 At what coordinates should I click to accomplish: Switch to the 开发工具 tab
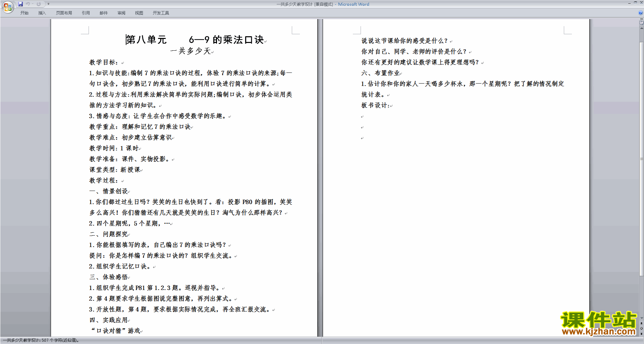pyautogui.click(x=161, y=13)
